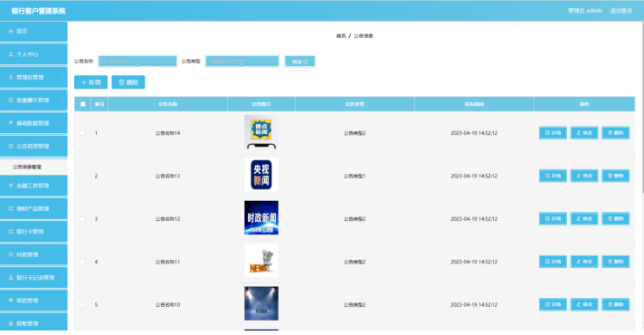
Task: Check the checkbox for row 公告名称10
Action: click(x=82, y=304)
